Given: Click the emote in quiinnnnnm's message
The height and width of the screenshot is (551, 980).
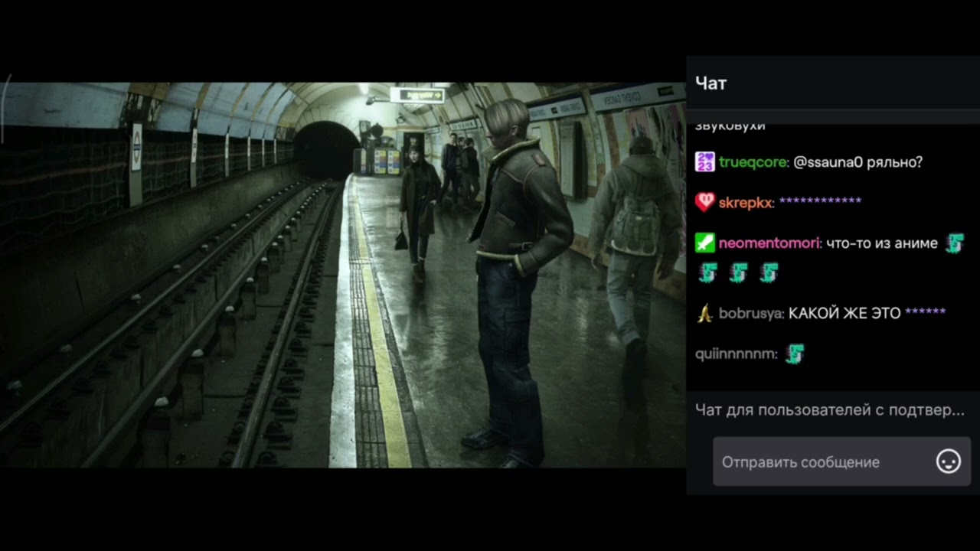Looking at the screenshot, I should click(795, 354).
